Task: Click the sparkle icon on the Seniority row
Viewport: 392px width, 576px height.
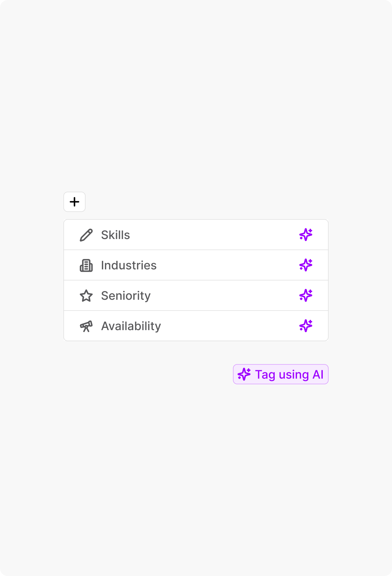Action: coord(306,295)
